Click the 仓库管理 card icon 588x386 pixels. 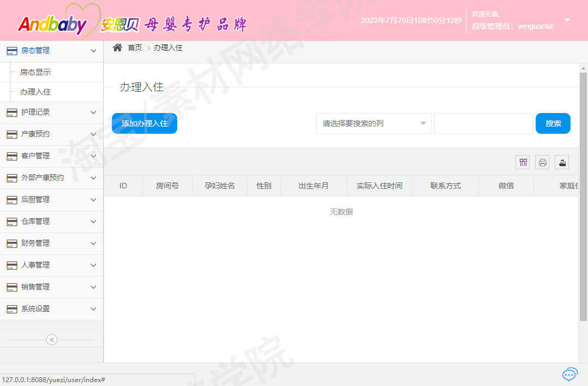(x=12, y=222)
